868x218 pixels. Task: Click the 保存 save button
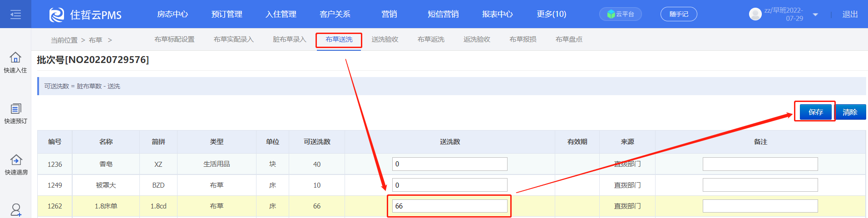(x=815, y=112)
